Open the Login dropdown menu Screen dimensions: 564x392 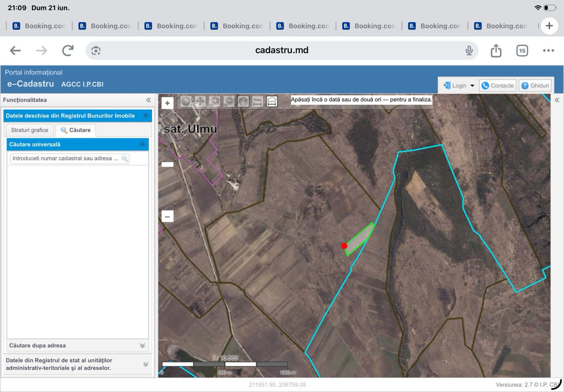(x=459, y=86)
